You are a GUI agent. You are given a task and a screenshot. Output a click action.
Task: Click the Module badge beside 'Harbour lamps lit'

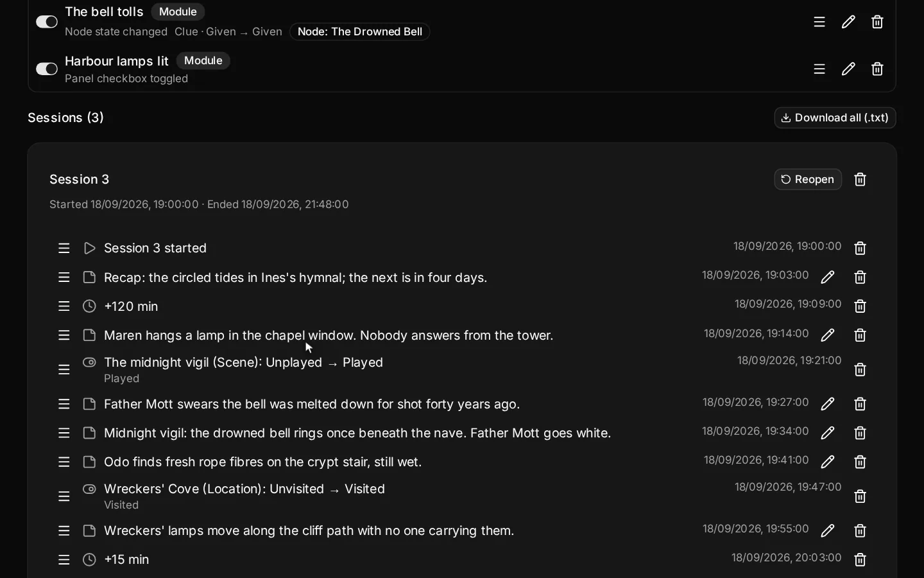point(203,60)
